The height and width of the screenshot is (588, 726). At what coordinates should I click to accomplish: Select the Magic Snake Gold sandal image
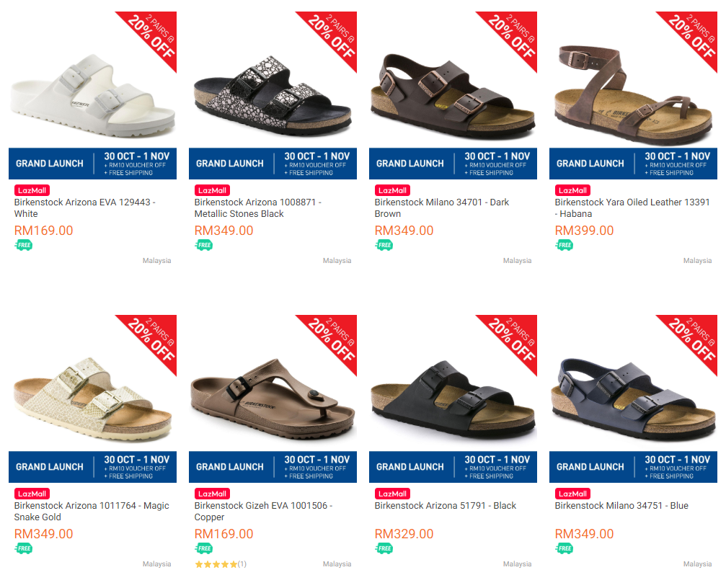(92, 399)
